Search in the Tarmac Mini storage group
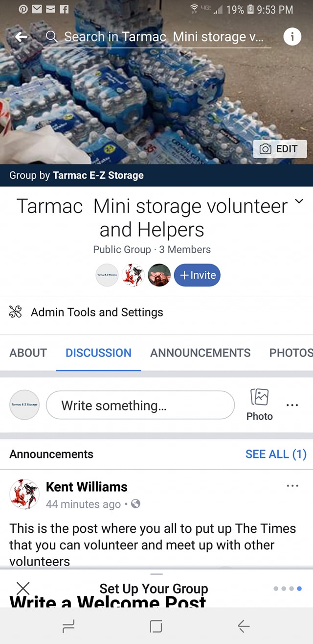Viewport: 313px width, 644px height. coord(161,37)
